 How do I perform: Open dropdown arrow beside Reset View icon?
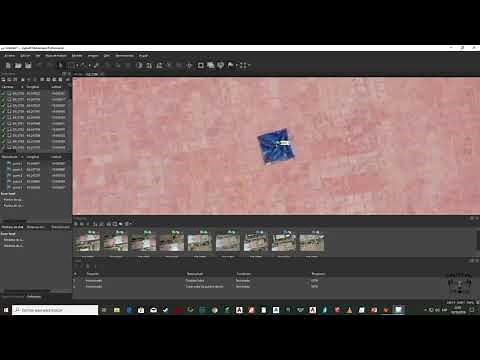click(x=249, y=65)
